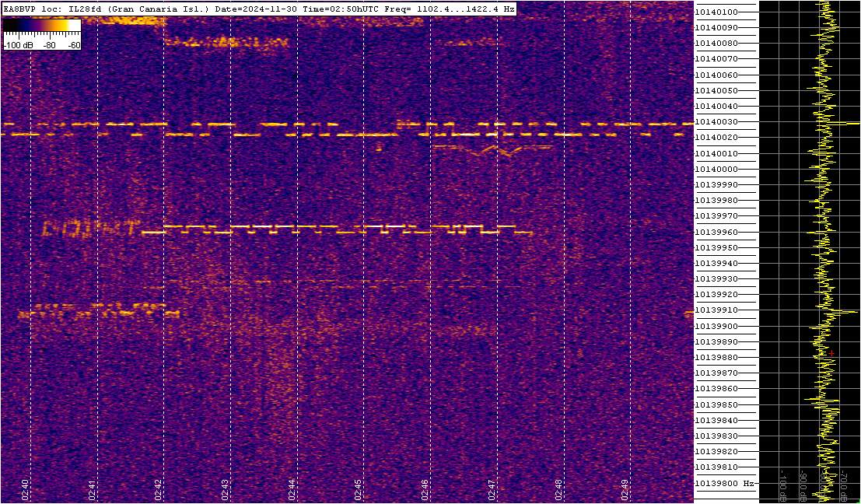Click frequency label 10140020
The image size is (861, 504).
click(x=716, y=137)
